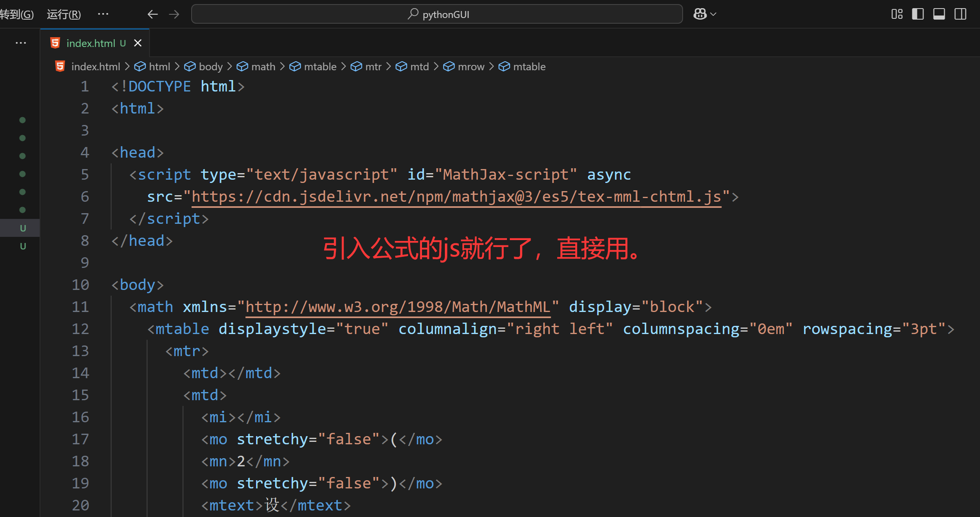Viewport: 980px width, 517px height.
Task: Click the Copilot icon in title bar
Action: pyautogui.click(x=700, y=14)
